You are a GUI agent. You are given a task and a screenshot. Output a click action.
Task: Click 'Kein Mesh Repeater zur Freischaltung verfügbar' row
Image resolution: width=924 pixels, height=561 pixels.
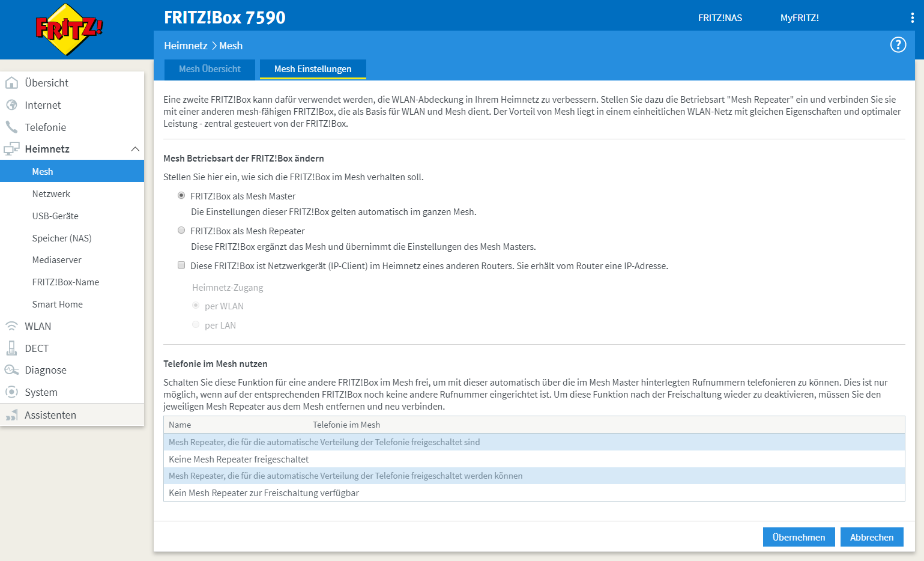point(534,493)
